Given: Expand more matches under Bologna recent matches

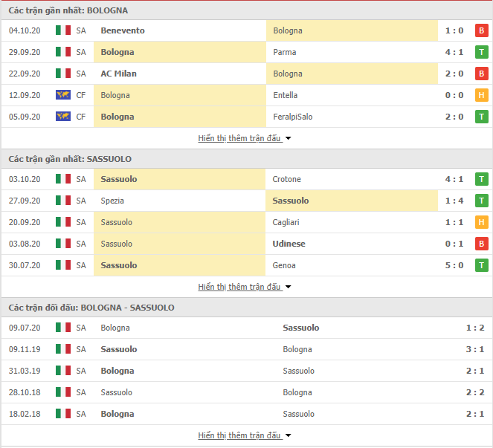Looking at the screenshot, I should (245, 138).
